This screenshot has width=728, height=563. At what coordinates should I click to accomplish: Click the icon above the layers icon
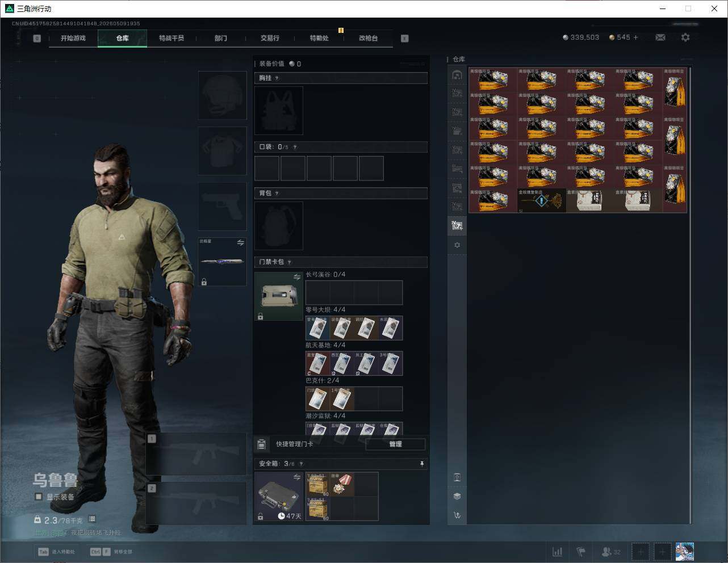[x=457, y=477]
